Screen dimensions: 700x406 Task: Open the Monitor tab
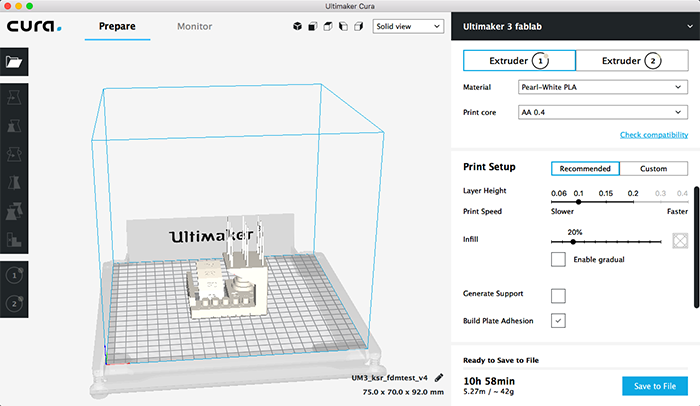(x=195, y=26)
